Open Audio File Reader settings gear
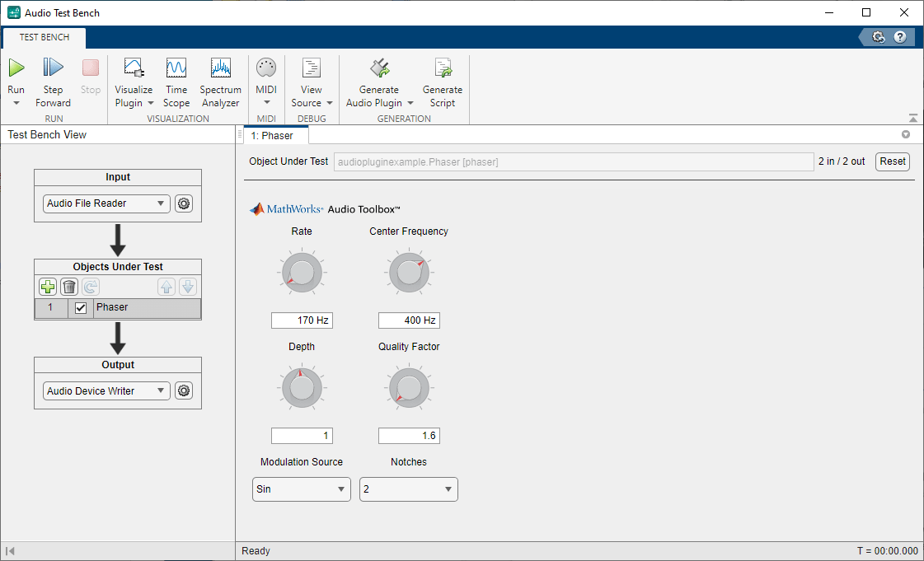This screenshot has width=924, height=561. [184, 203]
